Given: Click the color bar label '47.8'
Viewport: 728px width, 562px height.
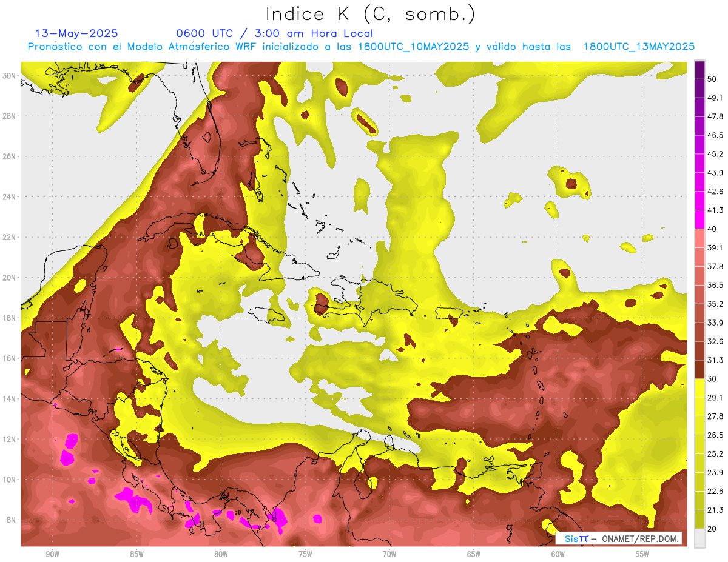Looking at the screenshot, I should point(715,116).
